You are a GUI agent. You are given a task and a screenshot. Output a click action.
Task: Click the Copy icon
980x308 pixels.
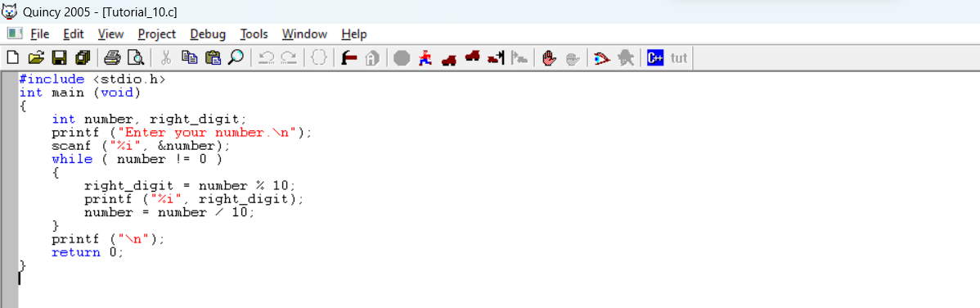pos(189,58)
